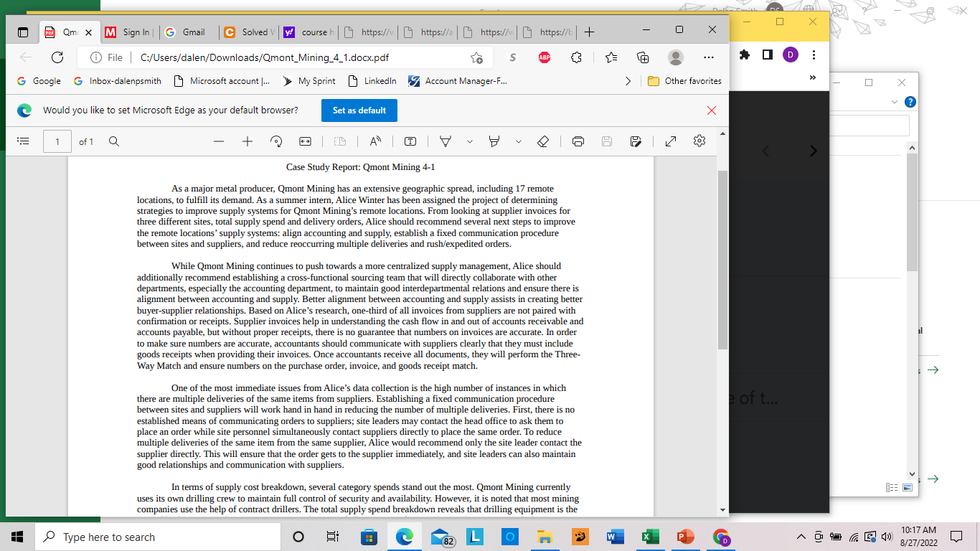Select the Add text tool

tap(411, 141)
